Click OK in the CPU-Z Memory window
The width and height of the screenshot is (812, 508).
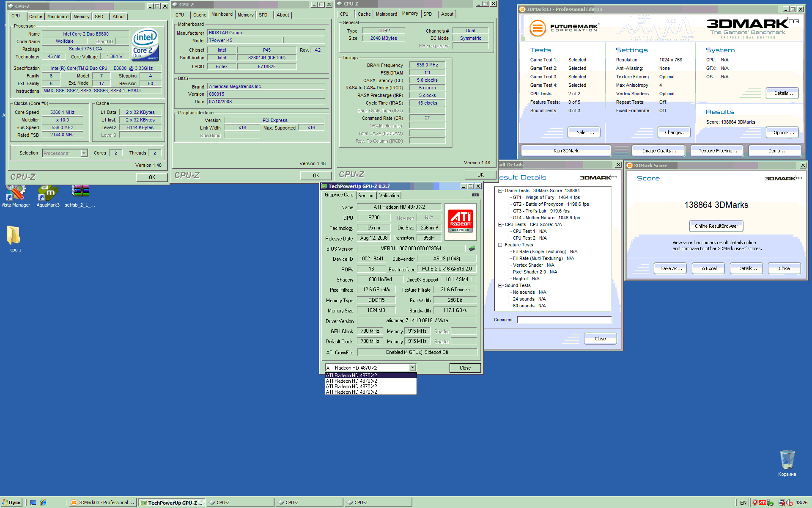tap(480, 175)
